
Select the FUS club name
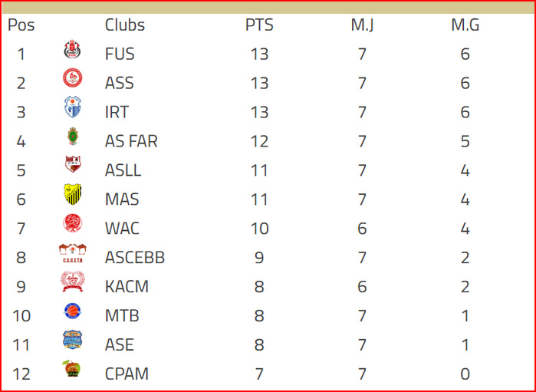pyautogui.click(x=120, y=54)
